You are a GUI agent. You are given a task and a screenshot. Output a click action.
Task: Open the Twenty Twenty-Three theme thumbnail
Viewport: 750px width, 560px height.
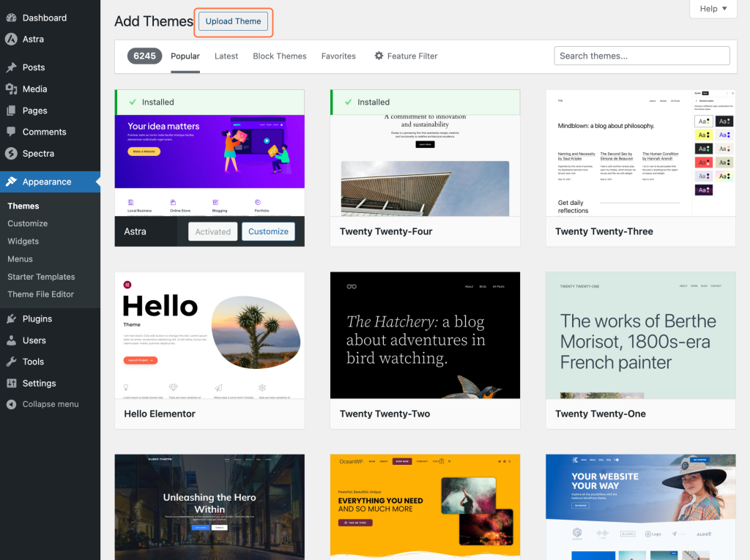(640, 153)
